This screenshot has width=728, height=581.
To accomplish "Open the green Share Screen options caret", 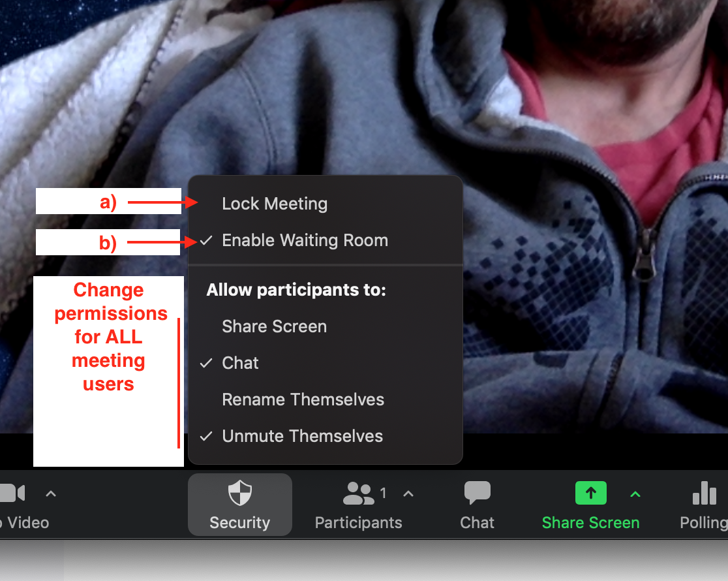I will (635, 494).
